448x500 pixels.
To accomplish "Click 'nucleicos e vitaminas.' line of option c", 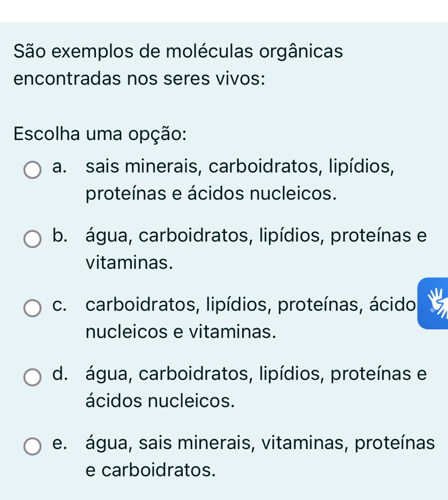I will pyautogui.click(x=181, y=332).
